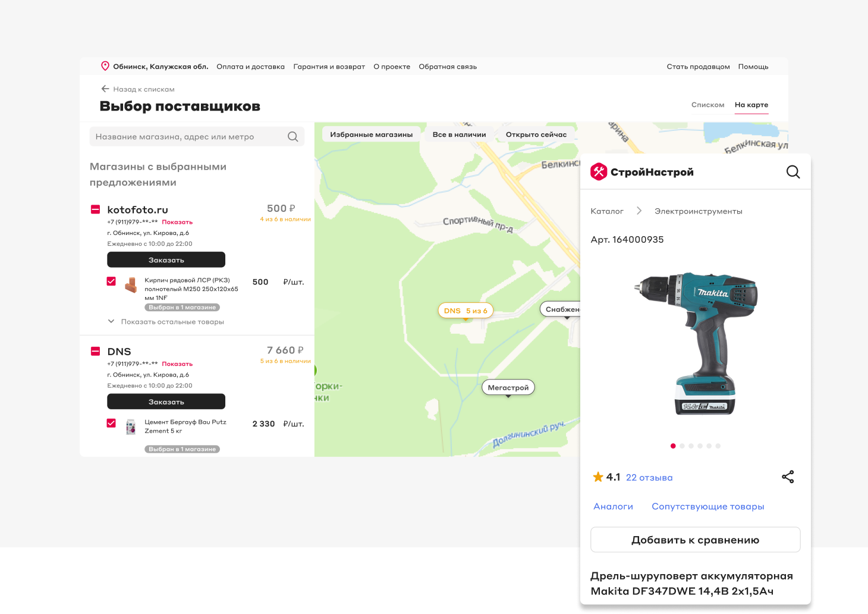
Task: Apply the Избранные магазины map filter
Action: pos(372,134)
